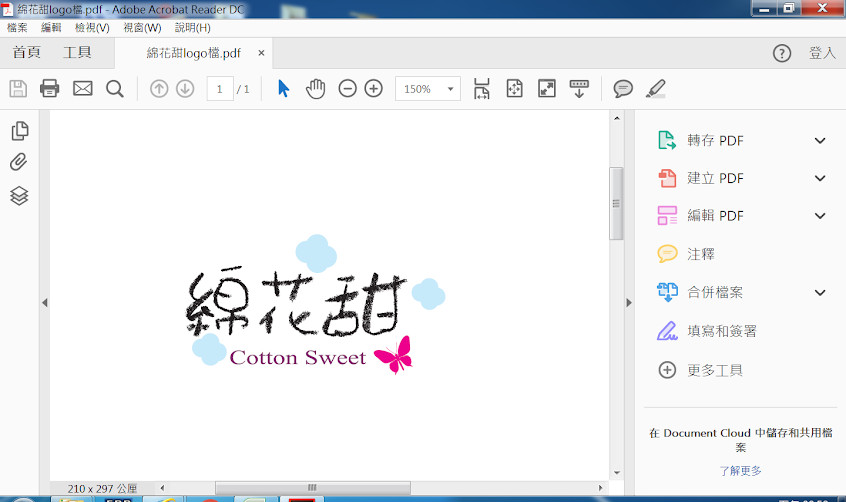Click the vertical scrollbar down arrow
The image size is (846, 502).
[x=617, y=473]
